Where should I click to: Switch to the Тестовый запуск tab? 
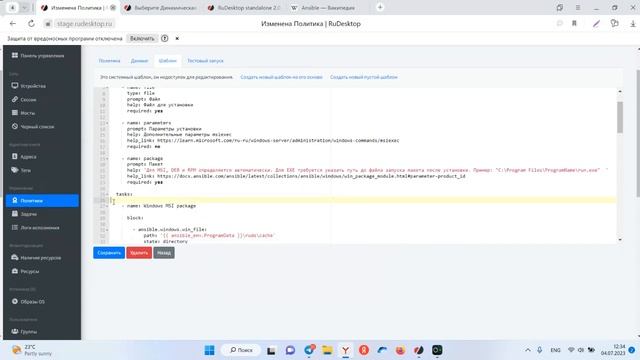[x=205, y=61]
